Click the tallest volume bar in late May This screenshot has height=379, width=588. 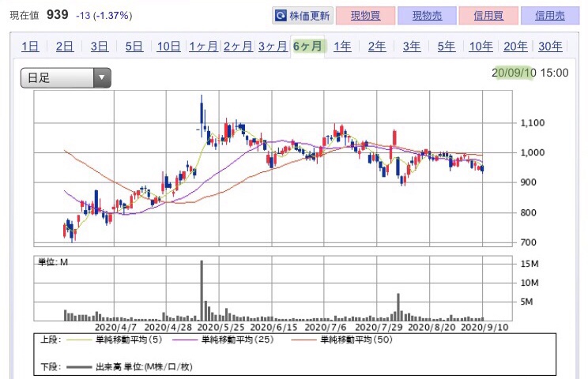tap(202, 291)
